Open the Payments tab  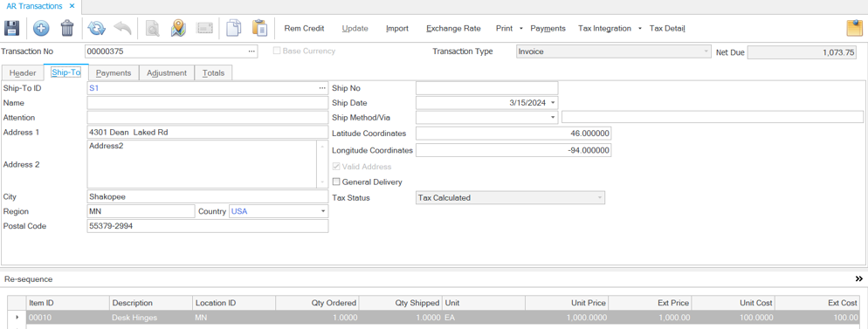click(x=114, y=73)
